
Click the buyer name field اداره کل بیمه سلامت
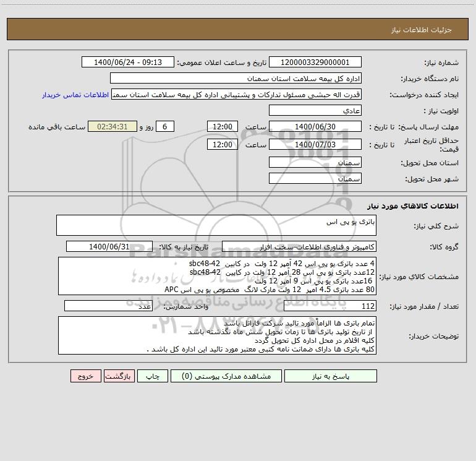[x=236, y=79]
